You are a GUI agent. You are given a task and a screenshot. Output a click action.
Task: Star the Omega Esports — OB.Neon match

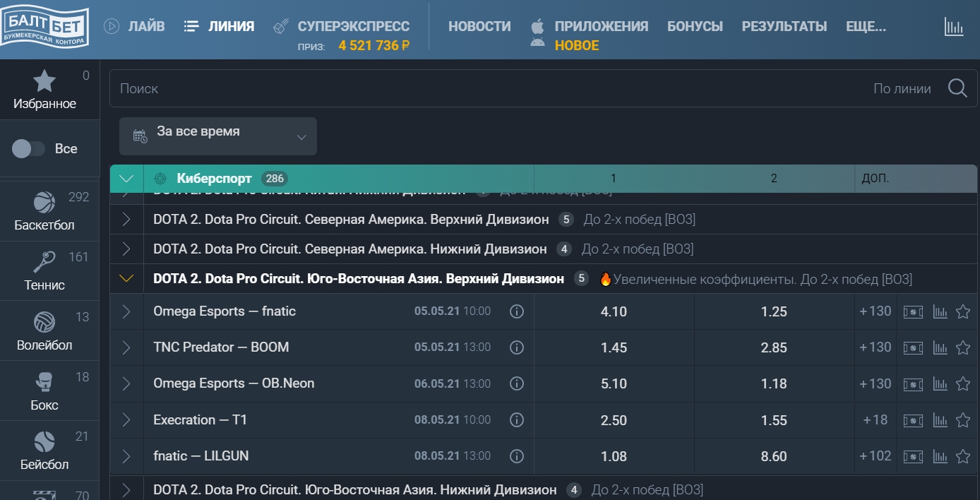pyautogui.click(x=962, y=383)
